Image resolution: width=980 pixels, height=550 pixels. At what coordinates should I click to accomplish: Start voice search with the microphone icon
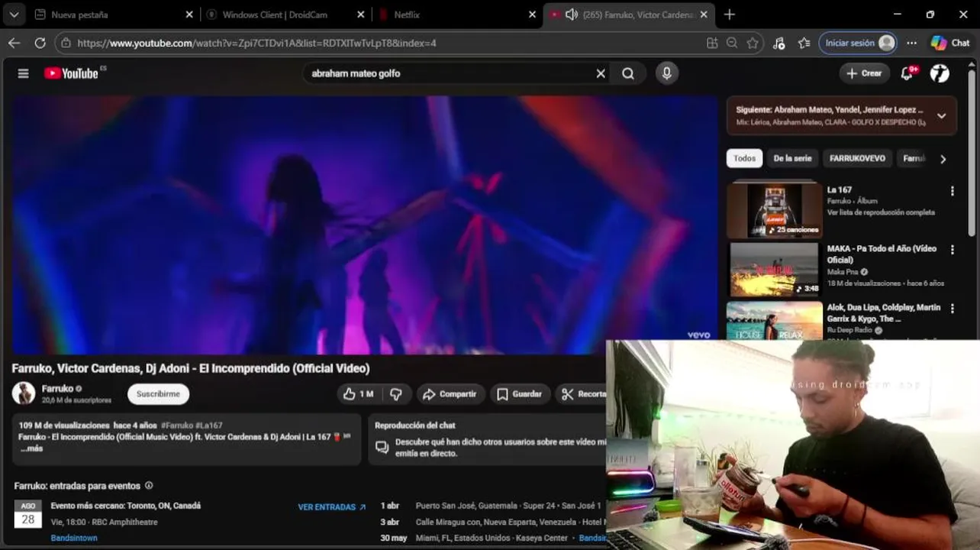[x=666, y=73]
